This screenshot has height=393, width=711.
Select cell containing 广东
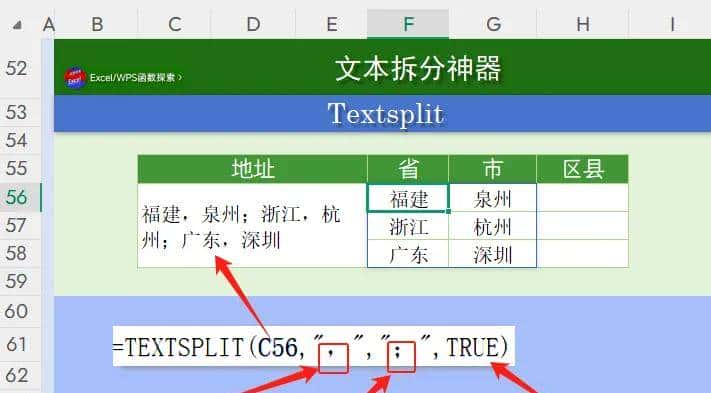(x=408, y=254)
